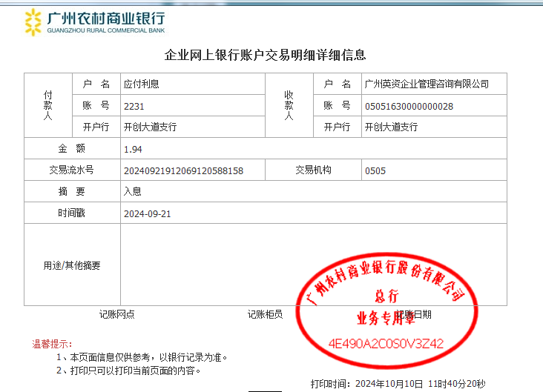The width and height of the screenshot is (543, 392).
Task: Select institution code 0505
Action: [x=375, y=171]
